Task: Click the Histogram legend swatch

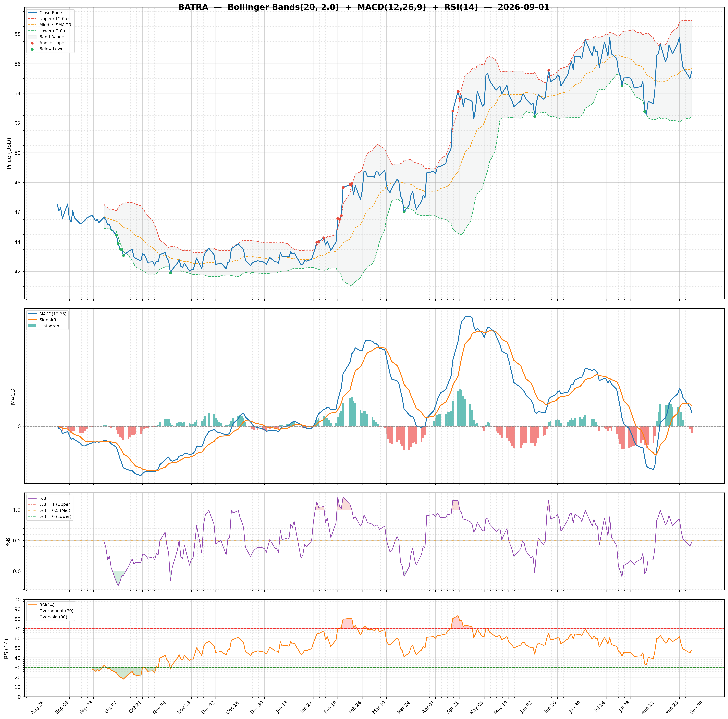Action: point(32,326)
